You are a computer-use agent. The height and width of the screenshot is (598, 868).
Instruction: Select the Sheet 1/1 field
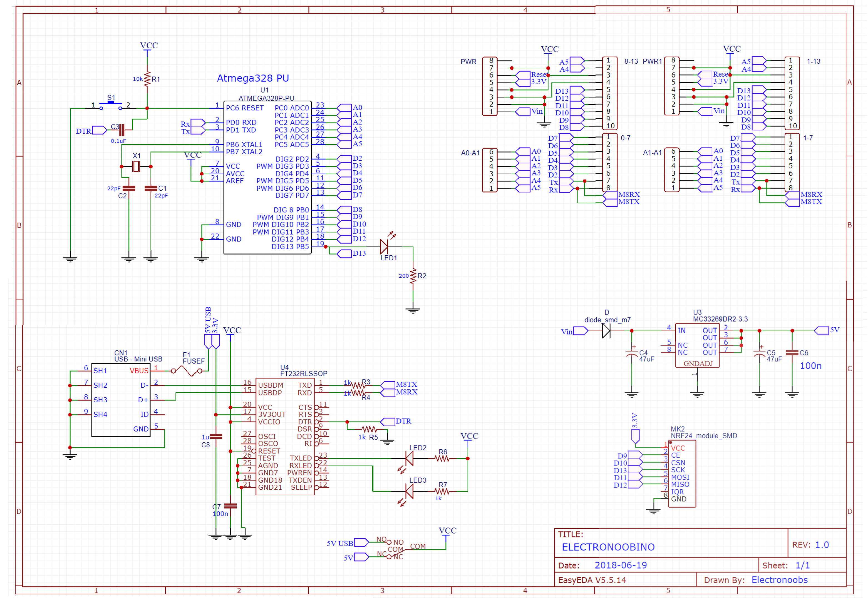[x=786, y=565]
